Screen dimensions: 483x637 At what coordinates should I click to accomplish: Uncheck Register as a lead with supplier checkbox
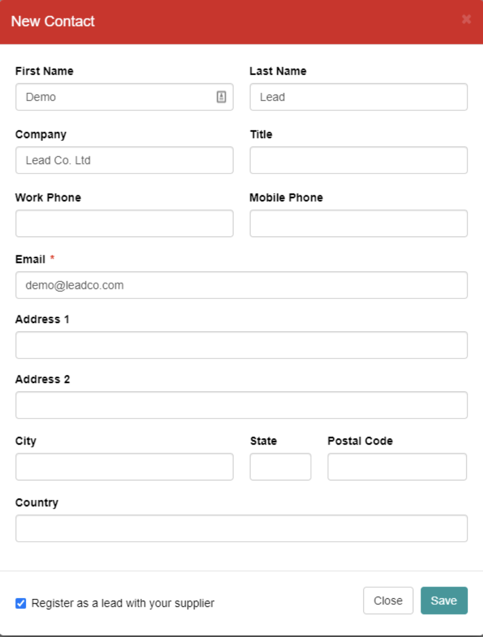tap(21, 603)
